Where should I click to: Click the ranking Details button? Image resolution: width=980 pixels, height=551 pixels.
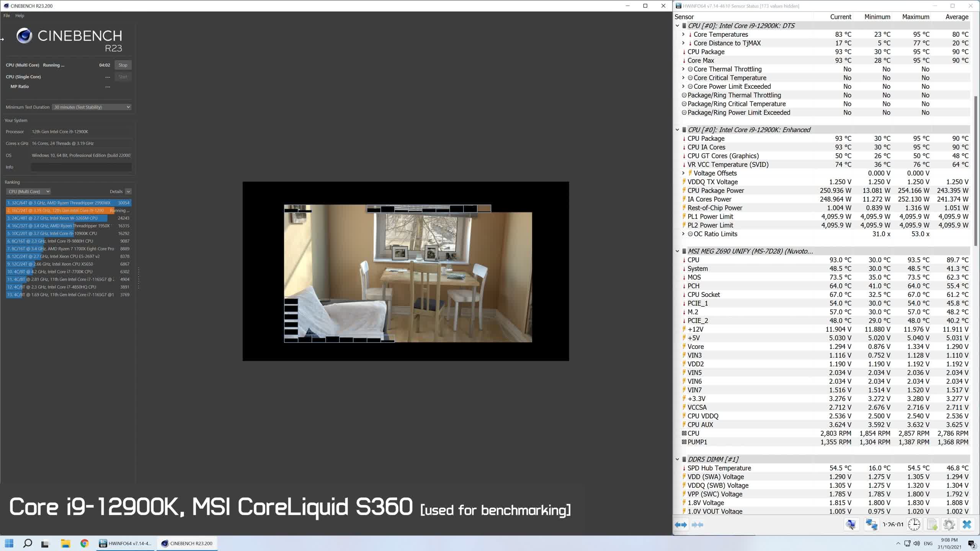click(116, 191)
